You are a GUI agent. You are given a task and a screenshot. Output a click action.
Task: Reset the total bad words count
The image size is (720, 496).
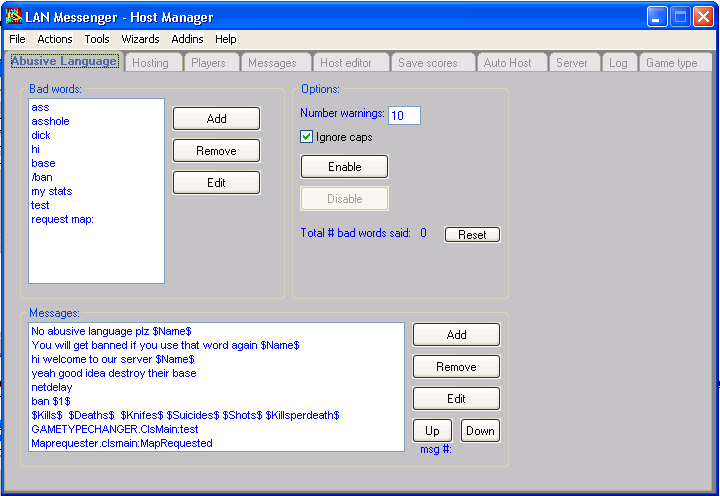[472, 235]
